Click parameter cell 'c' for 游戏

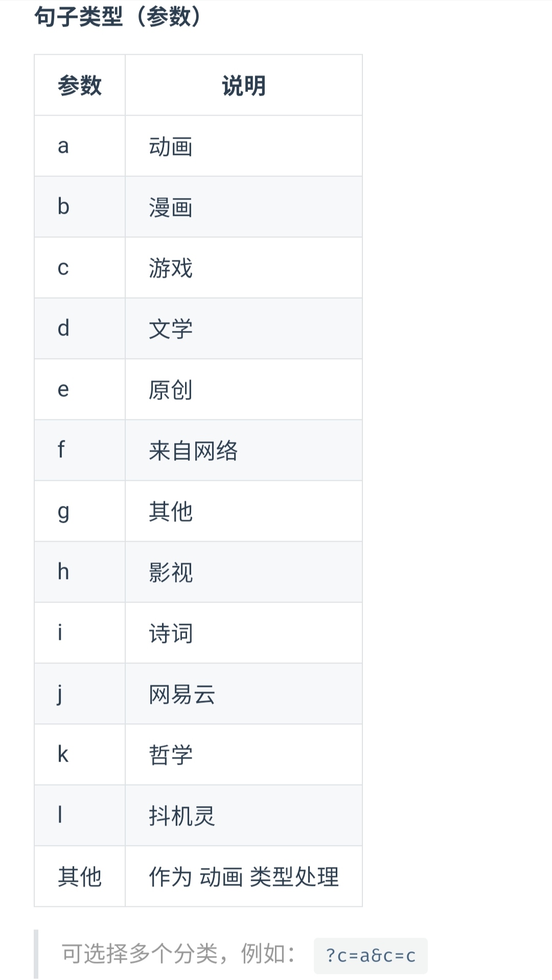coord(80,268)
